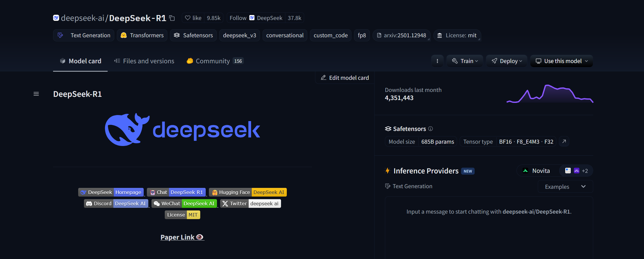This screenshot has height=259, width=644.
Task: Select the fp8 tag
Action: 362,35
